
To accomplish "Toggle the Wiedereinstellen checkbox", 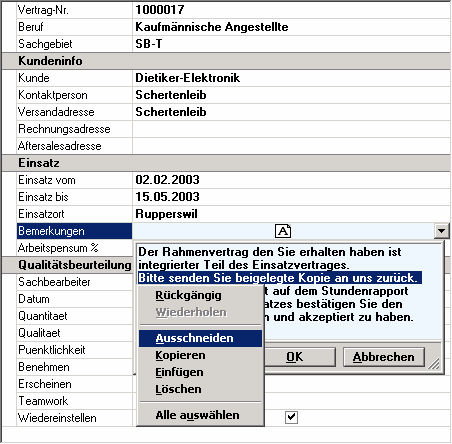I will (291, 417).
